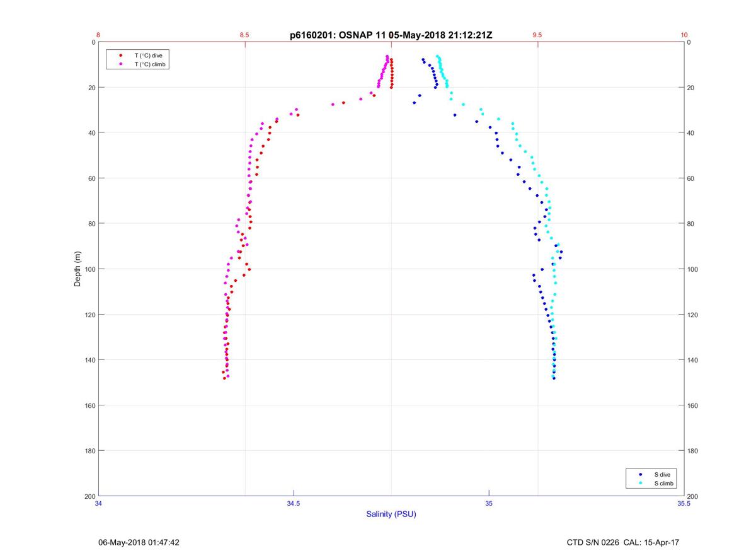Click the magenta T climb legend marker
Screen dimensions: 756x558
120,64
